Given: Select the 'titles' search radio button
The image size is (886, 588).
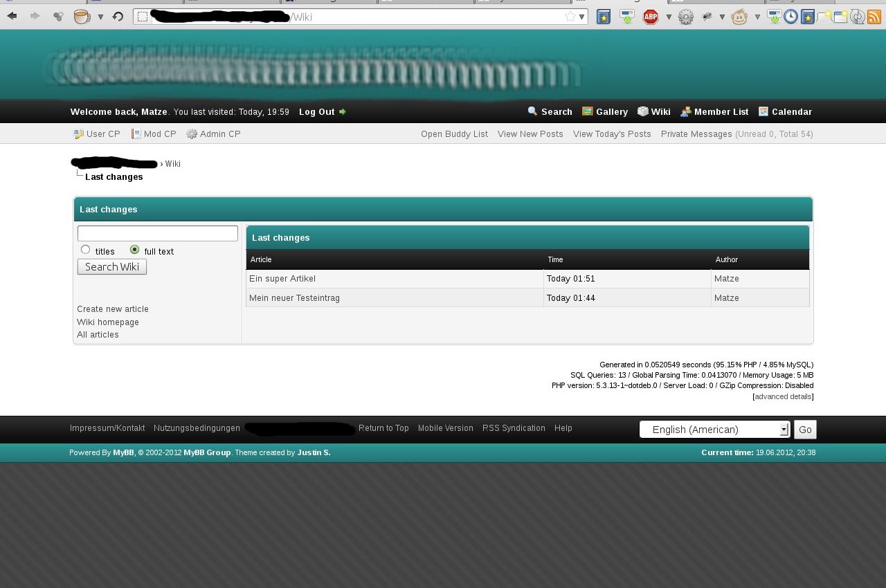Looking at the screenshot, I should (x=86, y=250).
